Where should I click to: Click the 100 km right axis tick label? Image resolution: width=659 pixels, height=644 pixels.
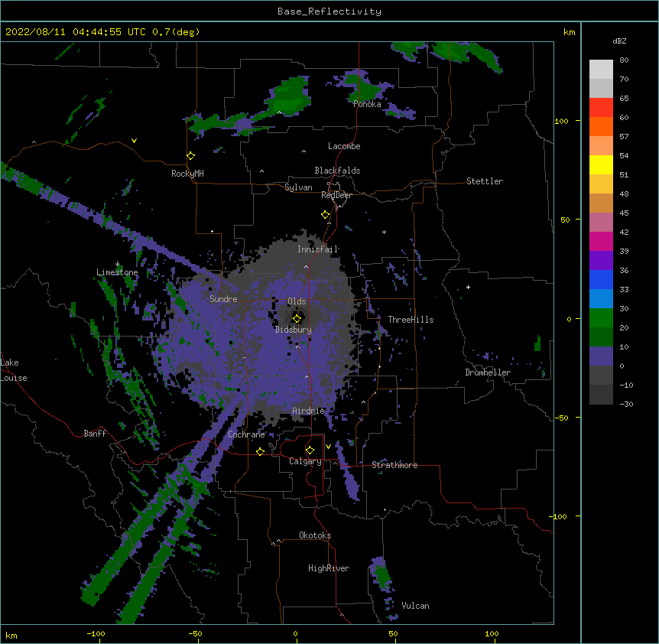pyautogui.click(x=561, y=121)
